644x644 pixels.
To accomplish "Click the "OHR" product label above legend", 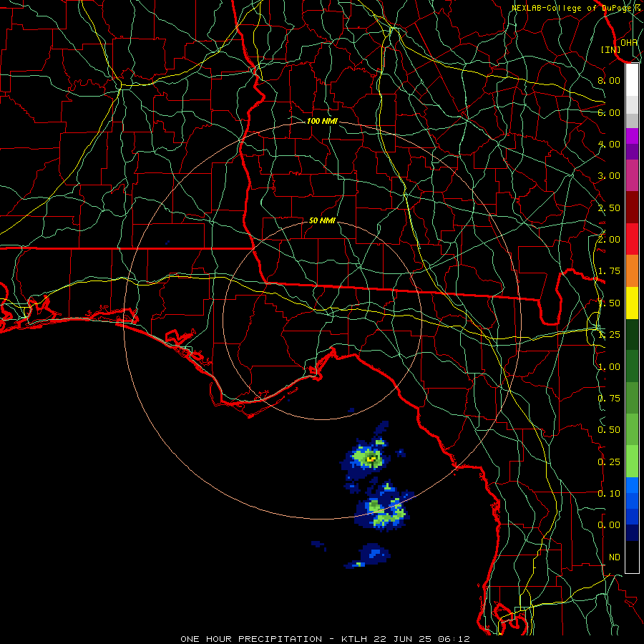I will click(629, 42).
